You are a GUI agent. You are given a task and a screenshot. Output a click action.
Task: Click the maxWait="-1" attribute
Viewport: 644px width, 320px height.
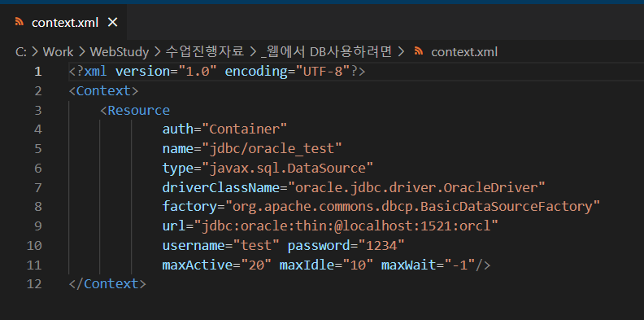click(428, 265)
